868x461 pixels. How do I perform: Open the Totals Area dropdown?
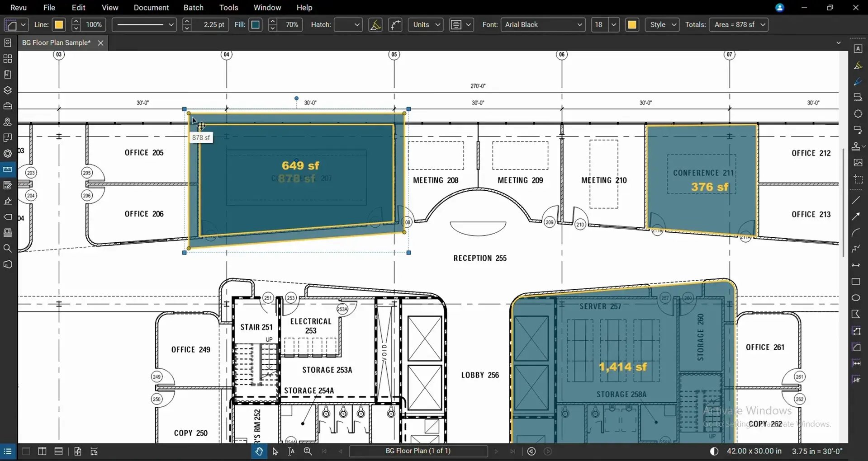(x=739, y=25)
